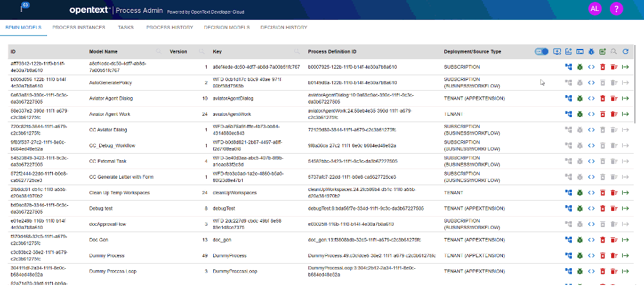Open search filter on Key column
The width and height of the screenshot is (644, 301).
click(x=296, y=51)
